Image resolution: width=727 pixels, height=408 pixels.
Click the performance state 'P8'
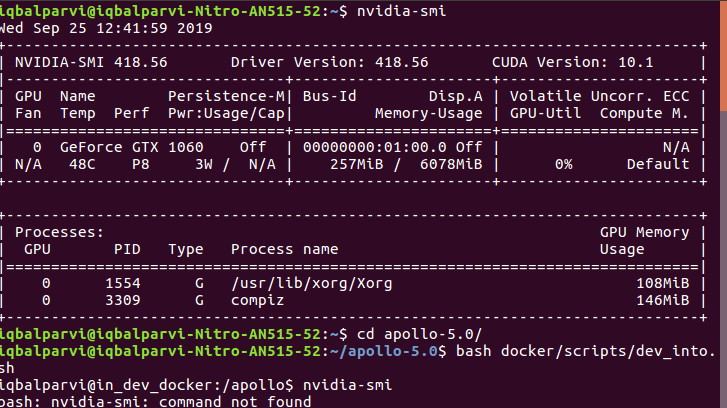point(140,164)
